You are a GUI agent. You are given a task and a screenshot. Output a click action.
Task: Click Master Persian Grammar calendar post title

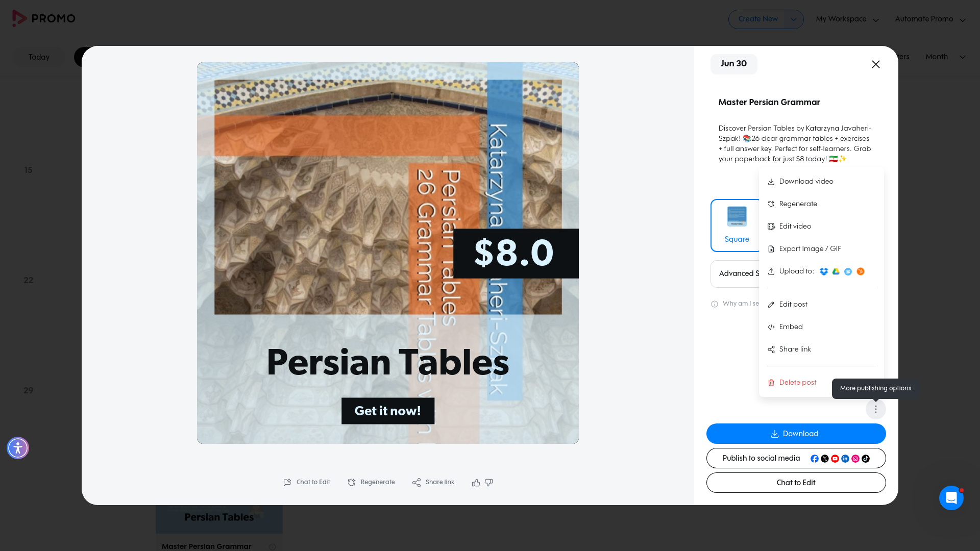206,546
